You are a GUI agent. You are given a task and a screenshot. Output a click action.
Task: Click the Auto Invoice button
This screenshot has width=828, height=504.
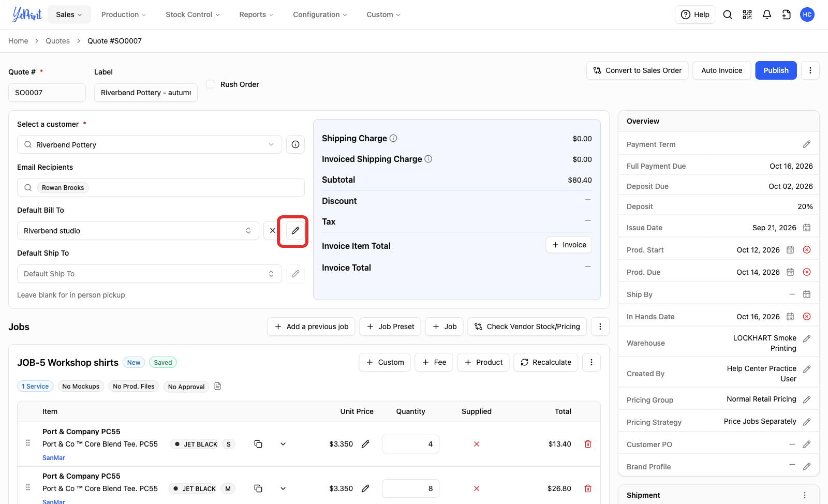[721, 70]
